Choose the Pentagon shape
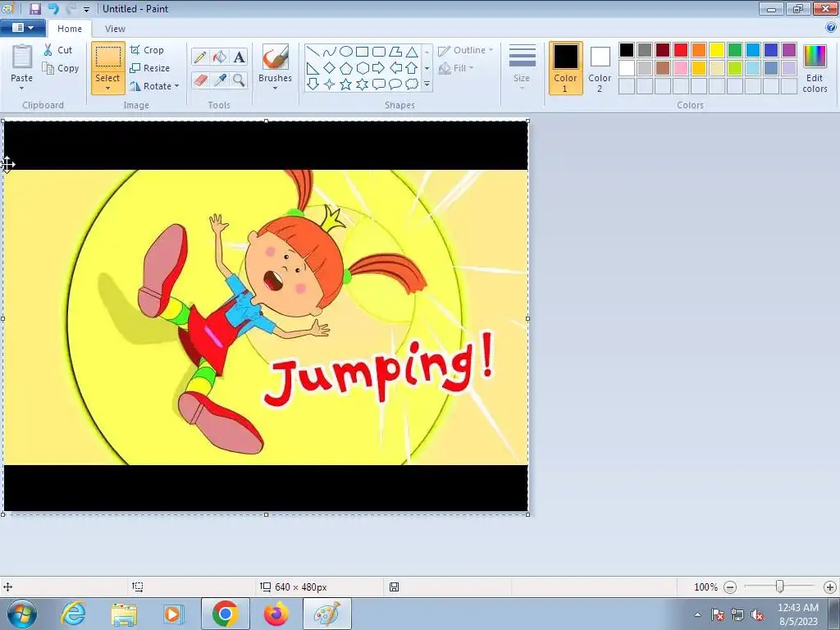840x630 pixels. point(346,68)
